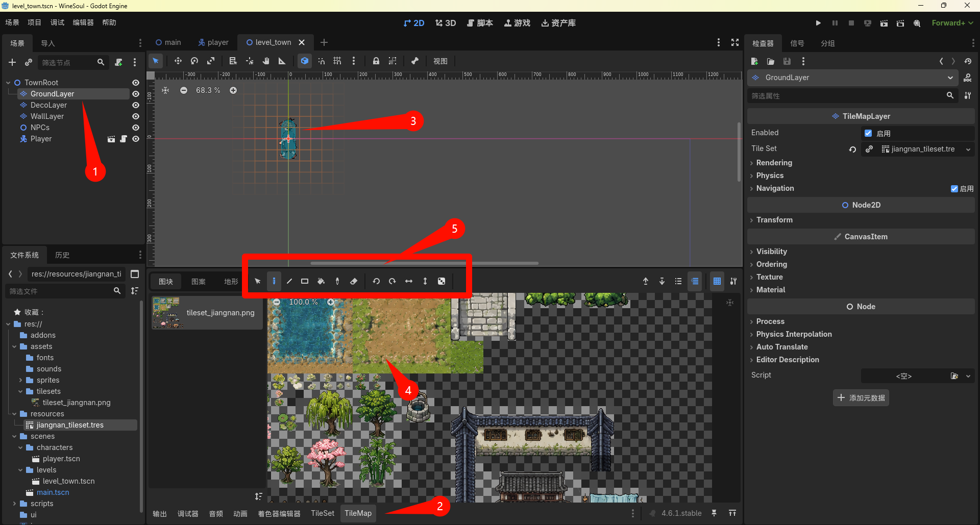Flip tile vertically in TileMap toolbar
Viewport: 980px width, 525px height.
[x=425, y=281]
